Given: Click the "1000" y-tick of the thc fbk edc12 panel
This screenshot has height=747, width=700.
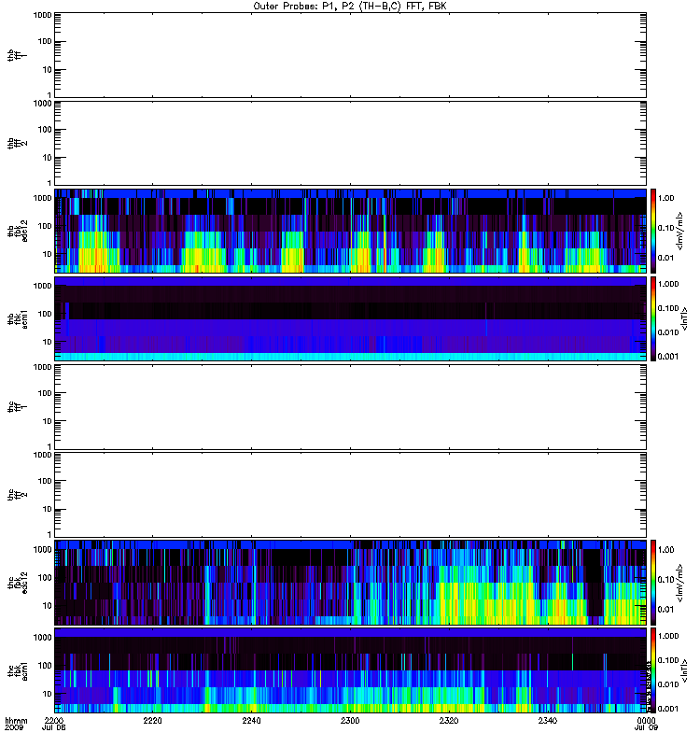Looking at the screenshot, I should pyautogui.click(x=42, y=550).
